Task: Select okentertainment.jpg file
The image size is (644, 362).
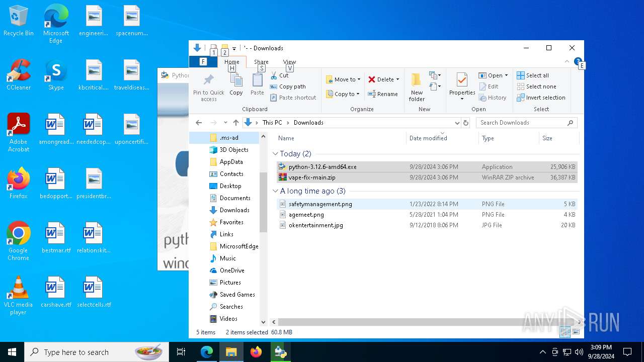Action: click(x=427, y=225)
